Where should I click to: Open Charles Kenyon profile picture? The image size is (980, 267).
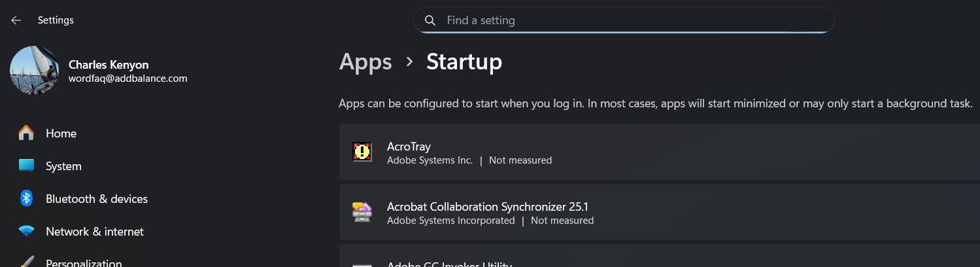tap(35, 71)
